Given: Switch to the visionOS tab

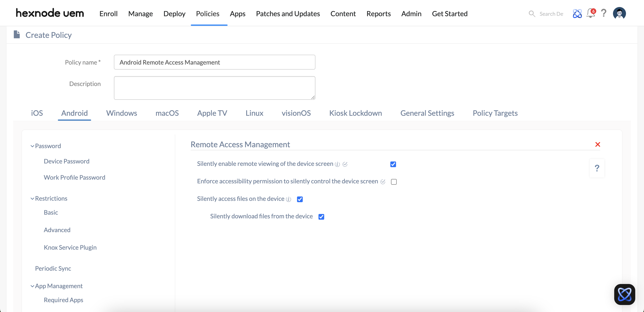Looking at the screenshot, I should point(296,113).
